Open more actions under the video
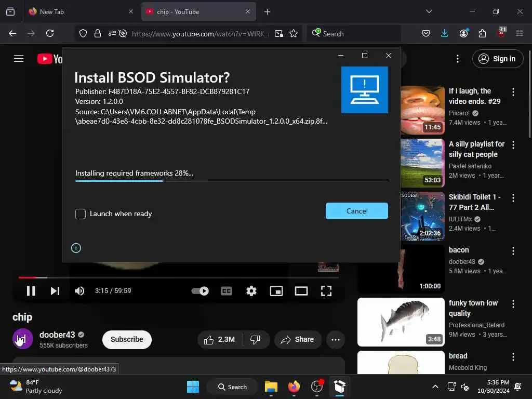Screen dimensions: 532x399 click(x=336, y=339)
